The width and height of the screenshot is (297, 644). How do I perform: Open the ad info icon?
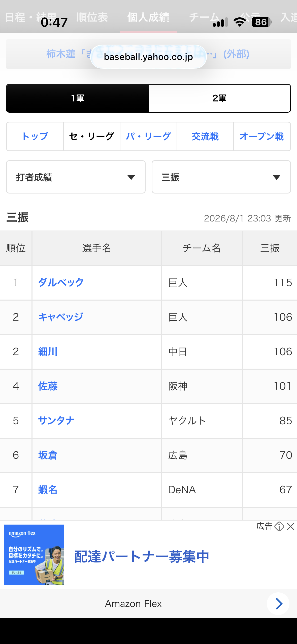(x=279, y=526)
